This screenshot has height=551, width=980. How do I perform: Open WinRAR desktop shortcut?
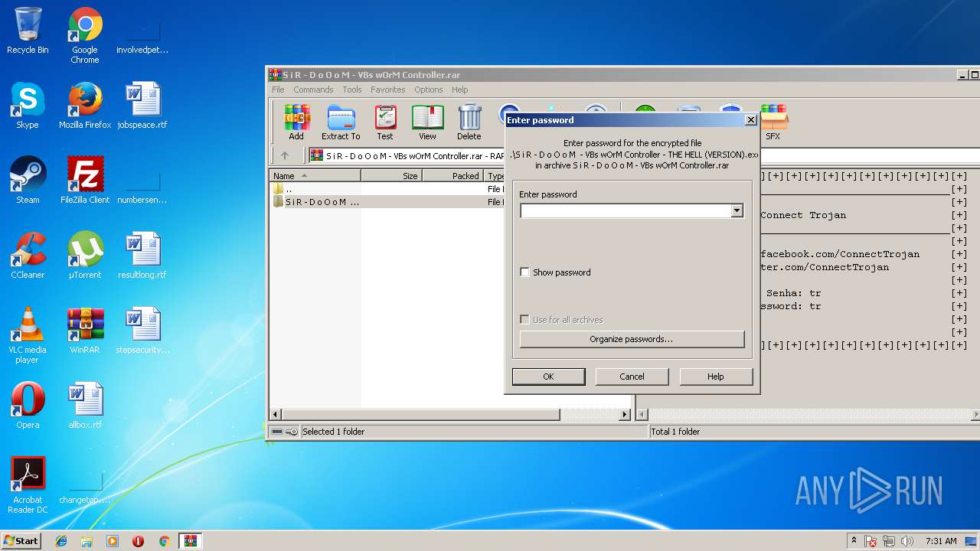(85, 331)
